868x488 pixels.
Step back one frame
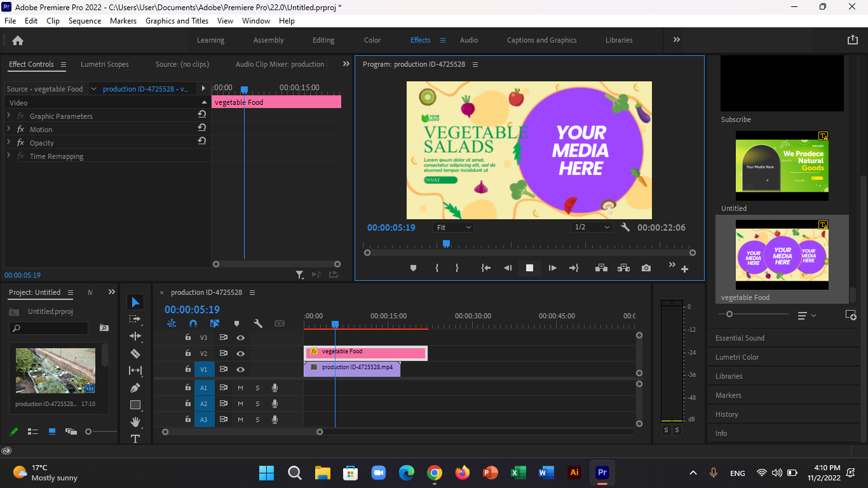[x=508, y=268]
